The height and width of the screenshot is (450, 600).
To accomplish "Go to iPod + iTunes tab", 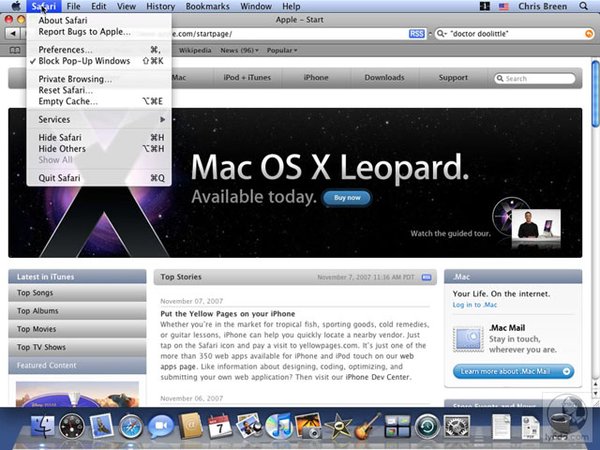I will [x=247, y=78].
